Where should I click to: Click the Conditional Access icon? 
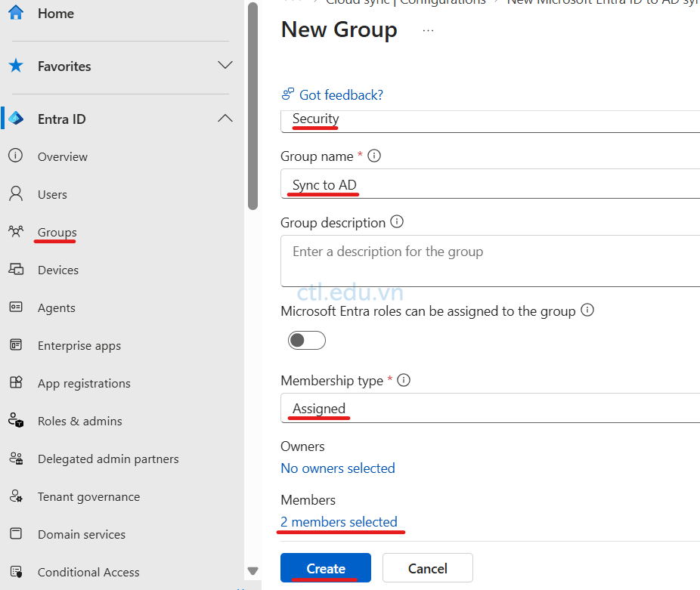point(16,571)
